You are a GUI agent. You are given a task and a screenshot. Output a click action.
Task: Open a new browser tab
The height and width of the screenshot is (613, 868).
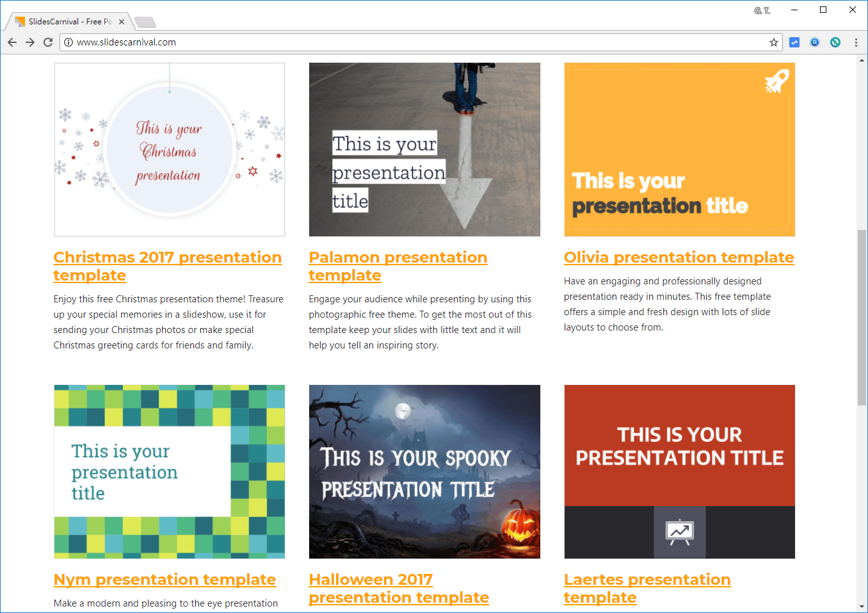tap(145, 22)
